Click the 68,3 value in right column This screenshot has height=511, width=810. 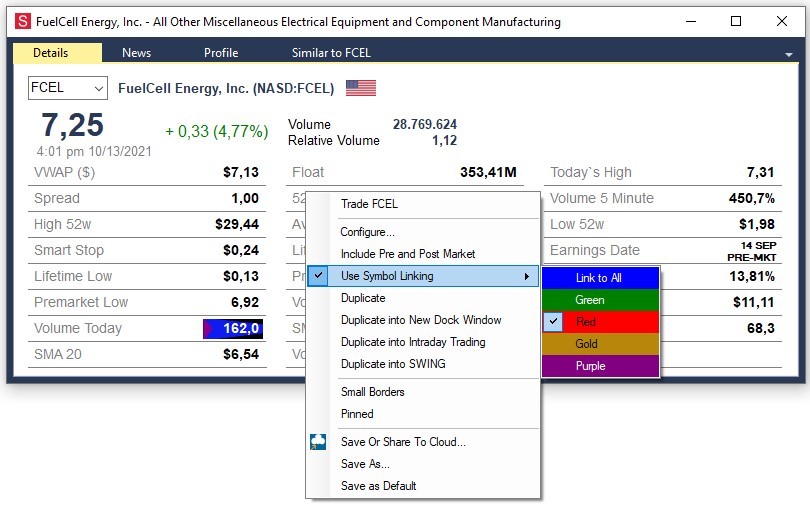tap(760, 329)
